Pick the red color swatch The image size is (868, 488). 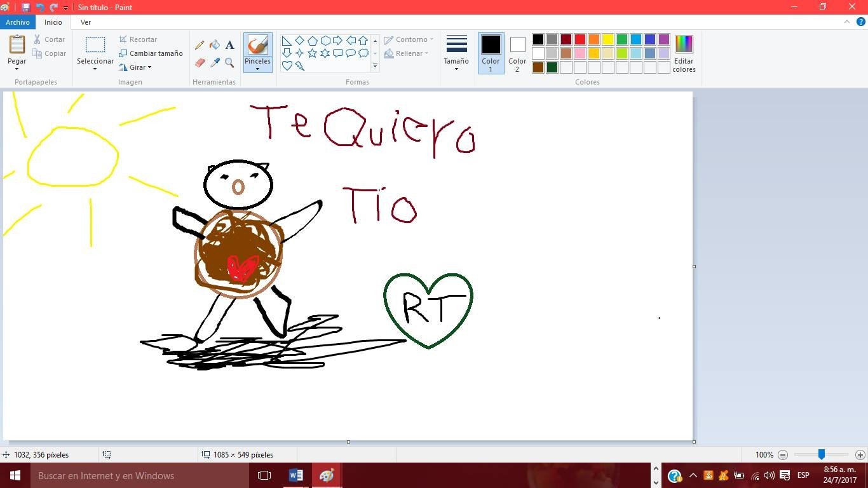(580, 39)
